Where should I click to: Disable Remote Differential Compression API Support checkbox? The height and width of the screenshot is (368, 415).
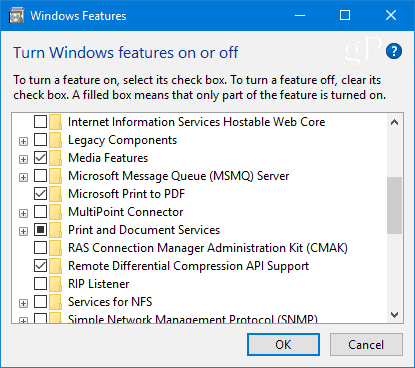40,266
